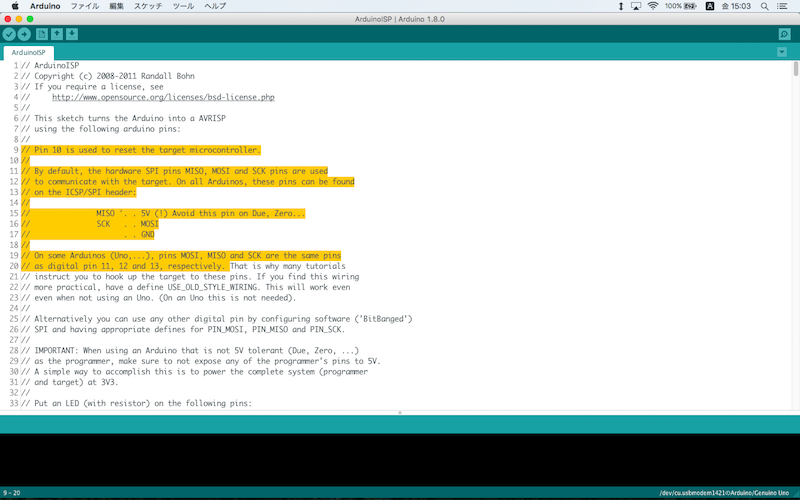800x500 pixels.
Task: Click the Copyright Randall Bohn comment line
Action: pos(108,76)
